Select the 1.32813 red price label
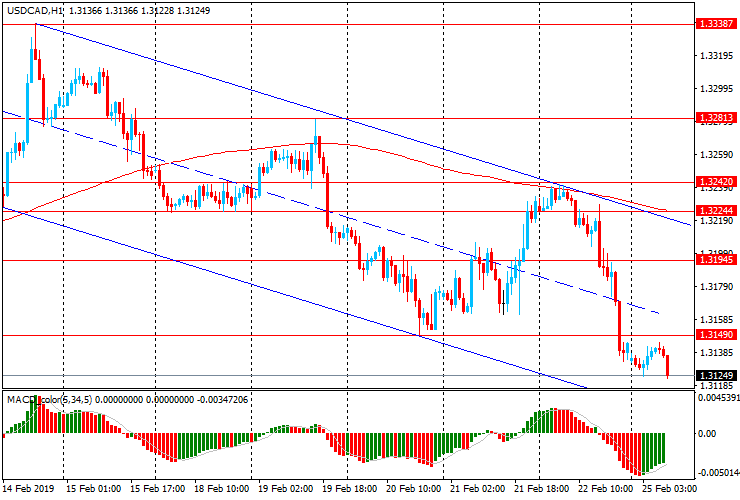Viewport: 740px width, 500px height. click(x=716, y=118)
